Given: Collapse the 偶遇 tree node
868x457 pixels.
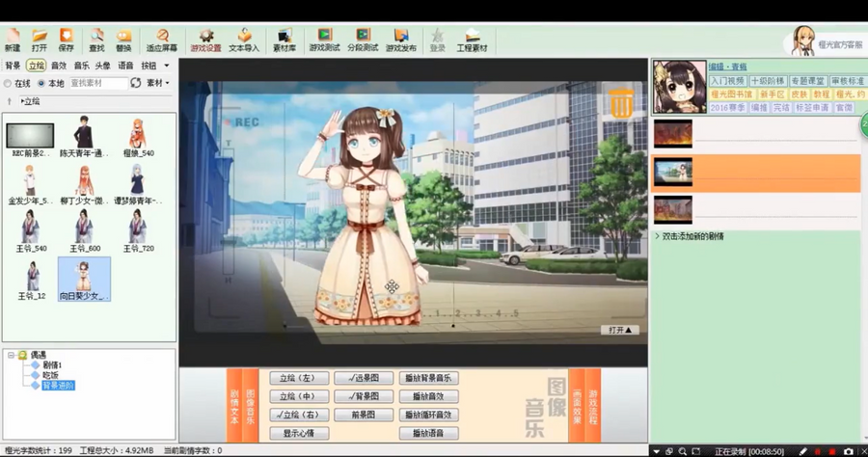Looking at the screenshot, I should pyautogui.click(x=12, y=355).
